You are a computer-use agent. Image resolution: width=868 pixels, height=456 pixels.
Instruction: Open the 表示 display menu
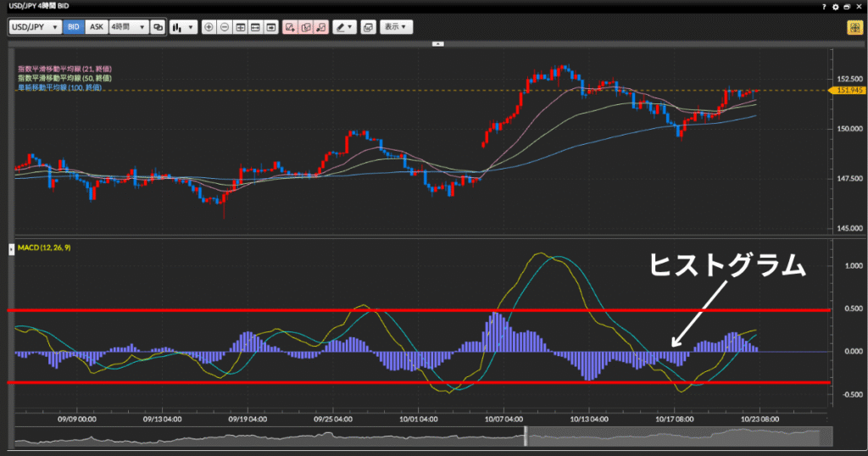point(395,27)
